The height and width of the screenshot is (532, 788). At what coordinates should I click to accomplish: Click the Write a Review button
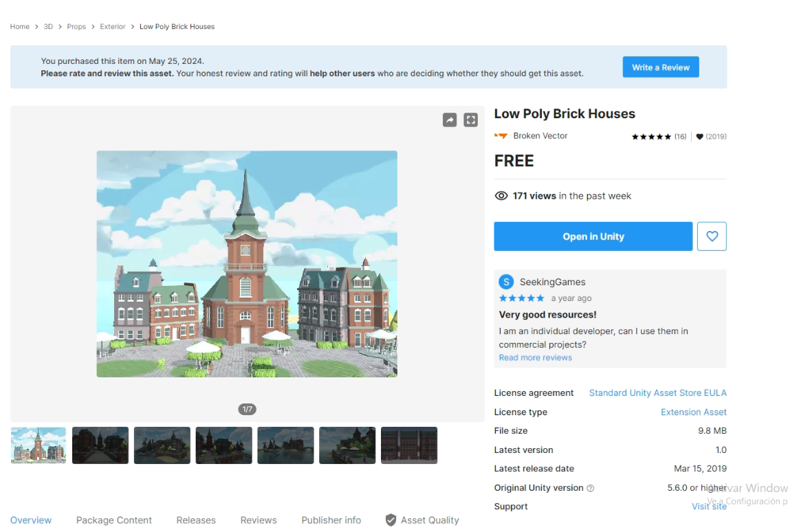660,67
